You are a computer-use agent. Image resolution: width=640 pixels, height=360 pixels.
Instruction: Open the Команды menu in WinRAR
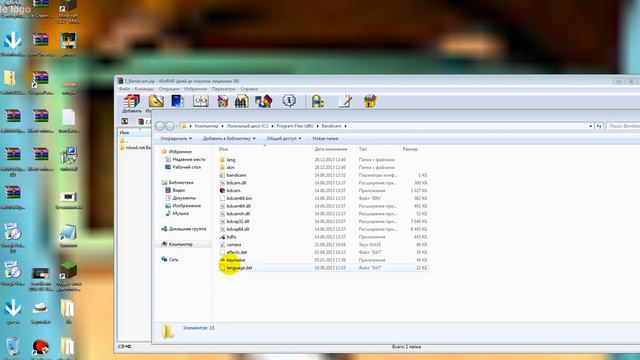point(144,89)
